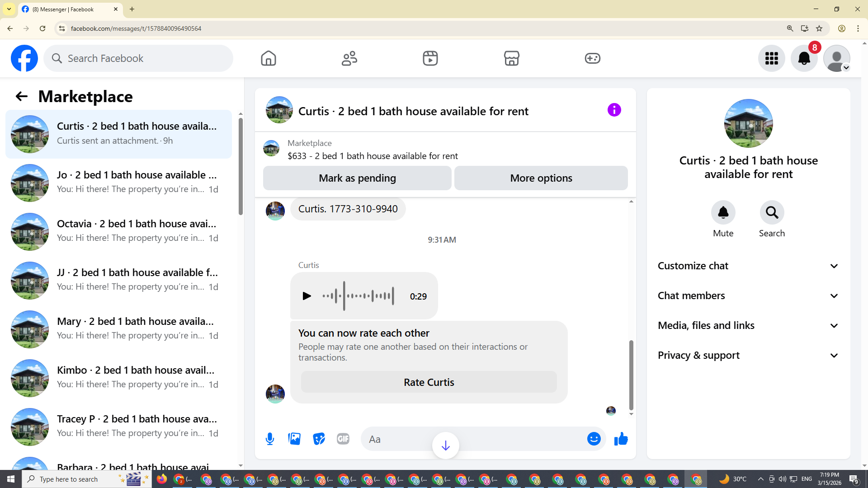
Task: Jump to latest message with down arrow
Action: (446, 446)
